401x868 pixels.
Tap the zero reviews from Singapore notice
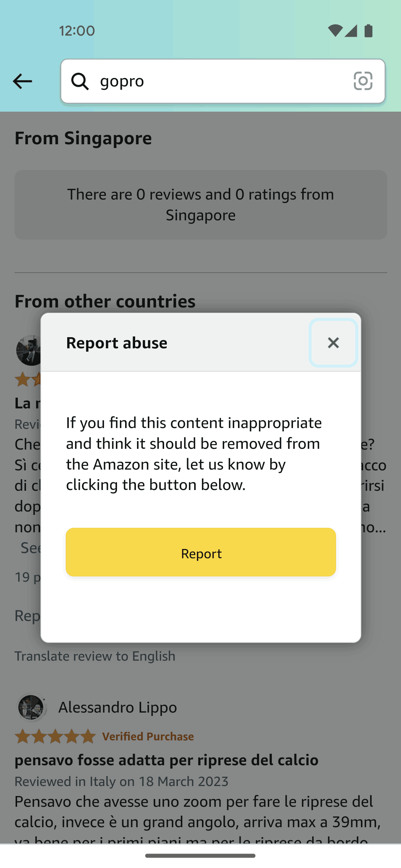(x=201, y=205)
